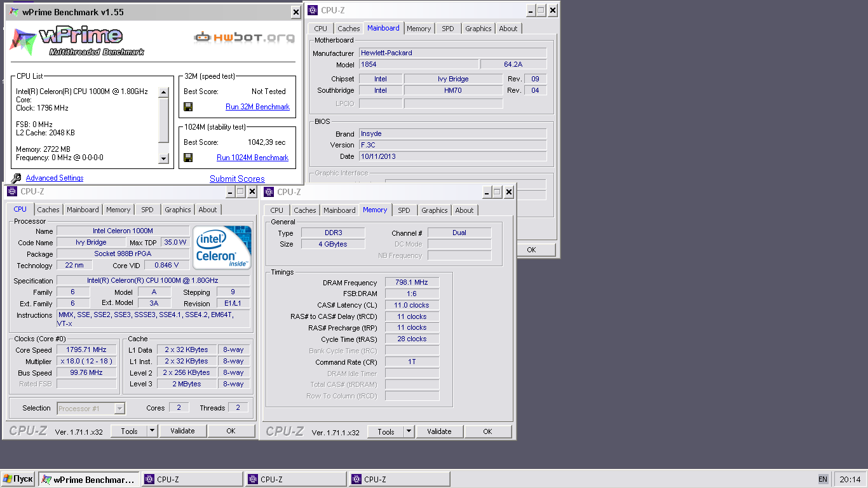Image resolution: width=868 pixels, height=488 pixels.
Task: Click the CPU-Z Mainboard window title icon
Action: (314, 10)
